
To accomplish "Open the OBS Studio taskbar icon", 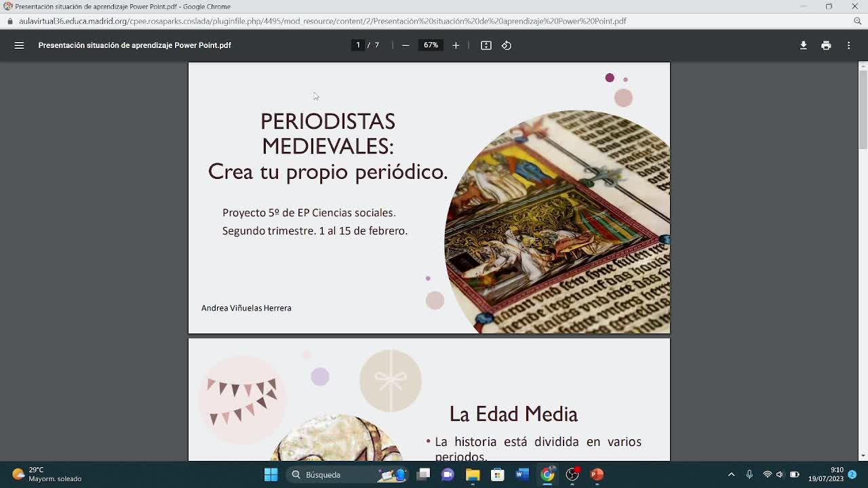I will (572, 474).
